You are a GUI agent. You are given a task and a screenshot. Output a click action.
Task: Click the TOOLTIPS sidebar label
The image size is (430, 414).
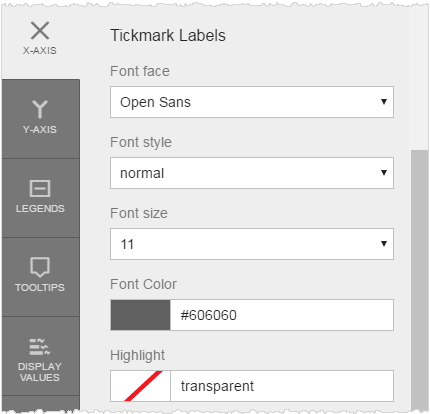point(40,287)
